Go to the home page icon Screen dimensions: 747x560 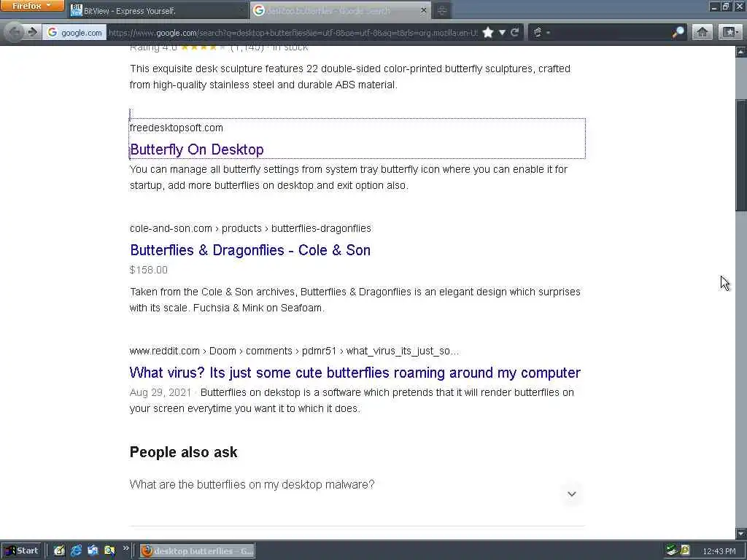click(703, 32)
